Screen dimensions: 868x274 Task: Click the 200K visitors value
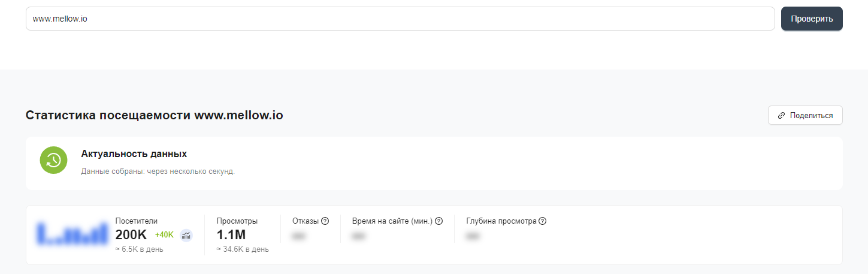click(x=131, y=235)
